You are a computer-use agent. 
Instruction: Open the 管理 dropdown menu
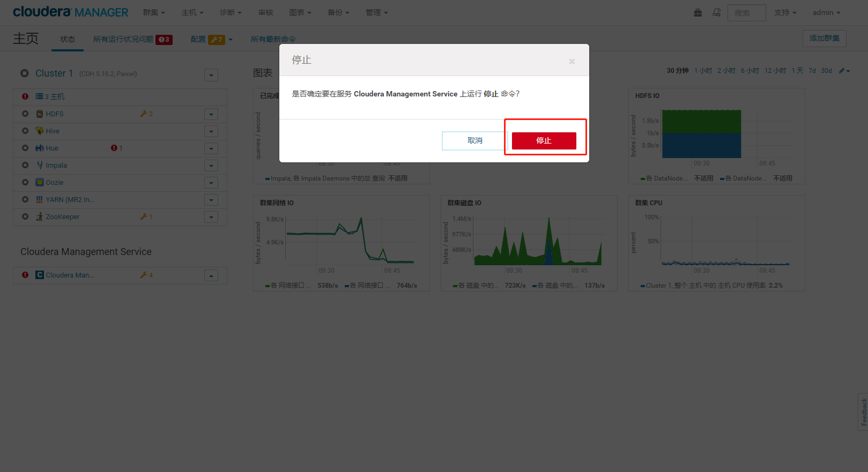click(376, 12)
